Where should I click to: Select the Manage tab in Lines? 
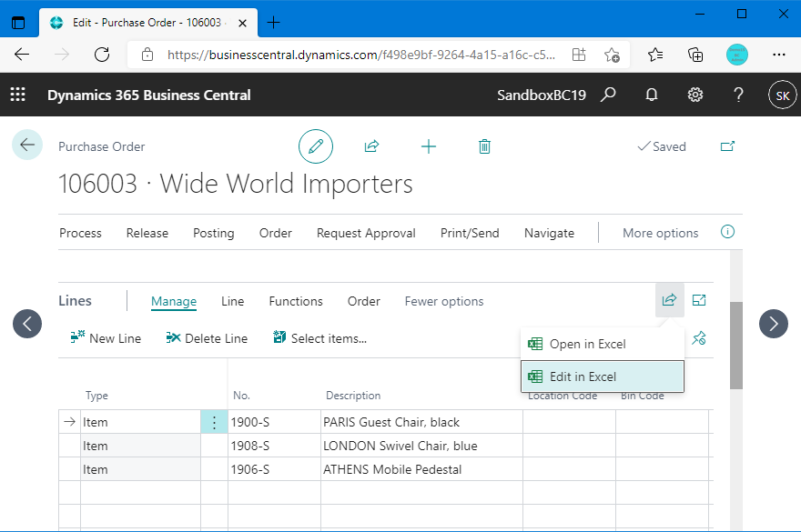click(174, 301)
